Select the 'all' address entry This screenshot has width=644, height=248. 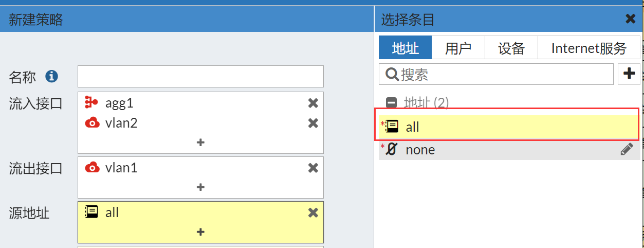pos(509,127)
